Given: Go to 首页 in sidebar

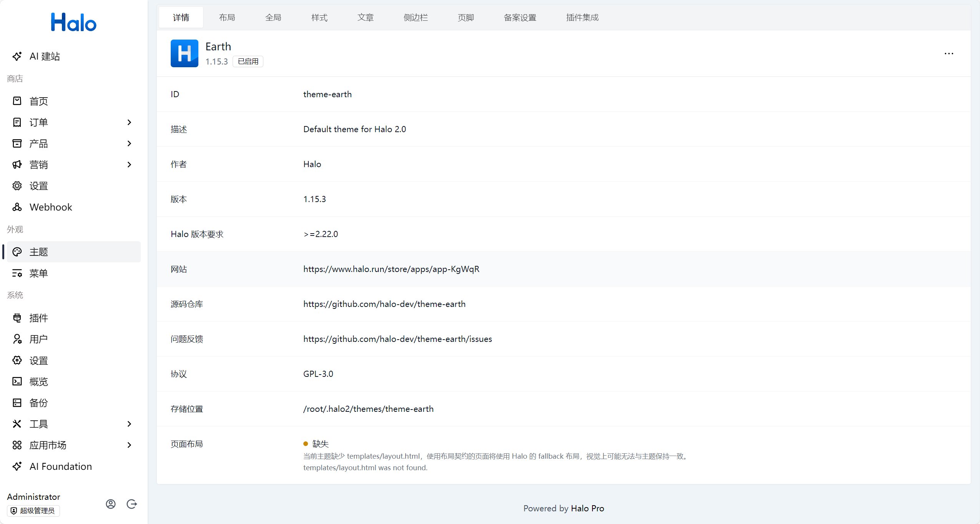Looking at the screenshot, I should (x=74, y=101).
